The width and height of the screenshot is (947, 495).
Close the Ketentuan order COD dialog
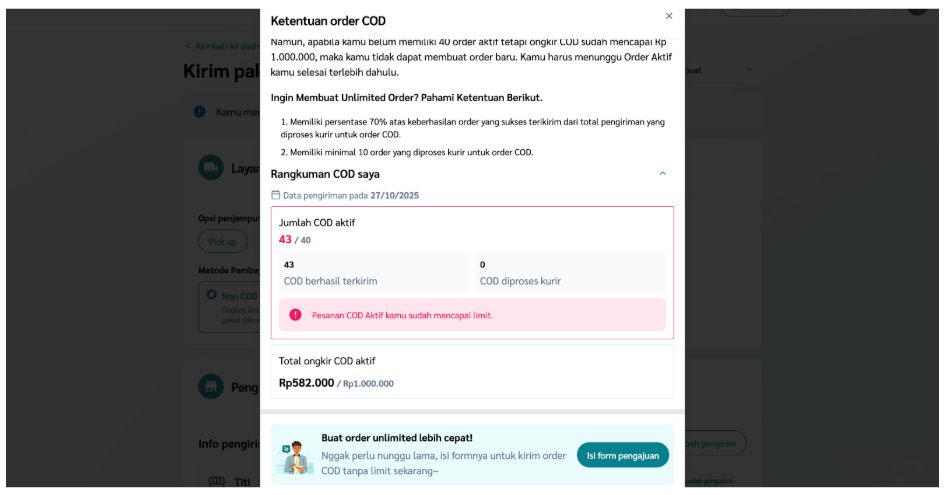(669, 16)
